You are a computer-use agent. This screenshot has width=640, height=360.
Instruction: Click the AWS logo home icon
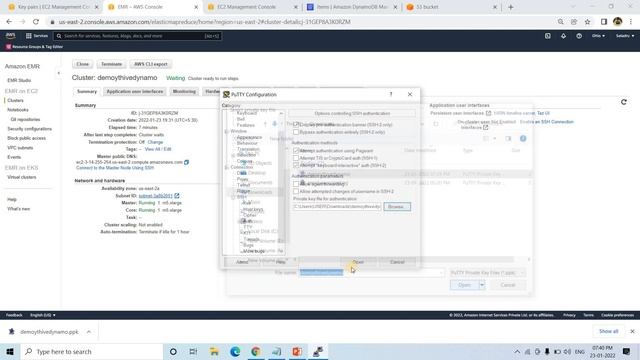tap(10, 36)
